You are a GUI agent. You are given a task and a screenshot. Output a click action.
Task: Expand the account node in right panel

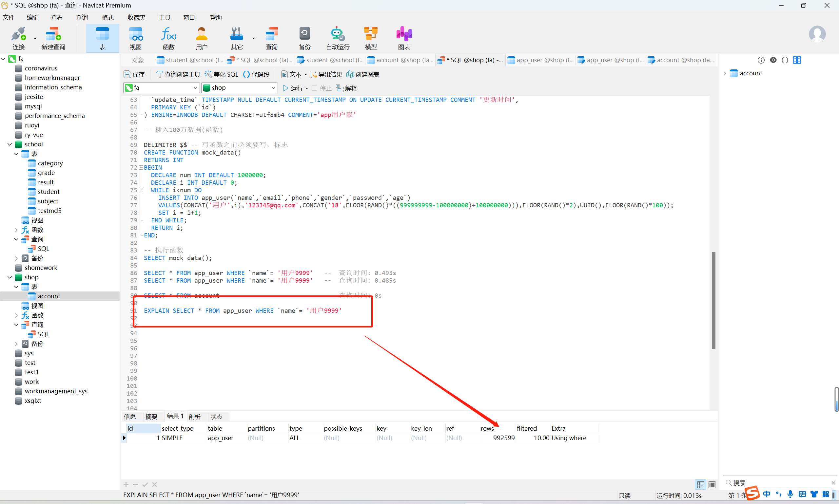point(725,73)
